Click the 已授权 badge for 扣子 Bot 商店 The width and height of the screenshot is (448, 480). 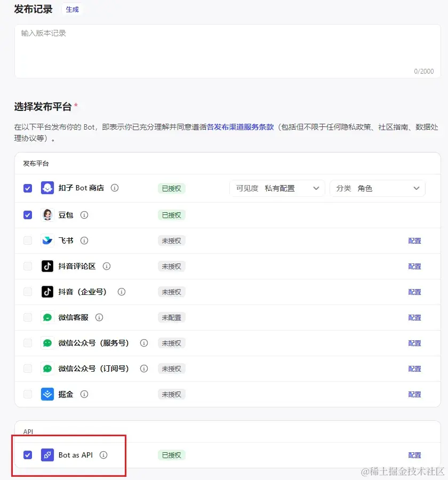point(172,188)
